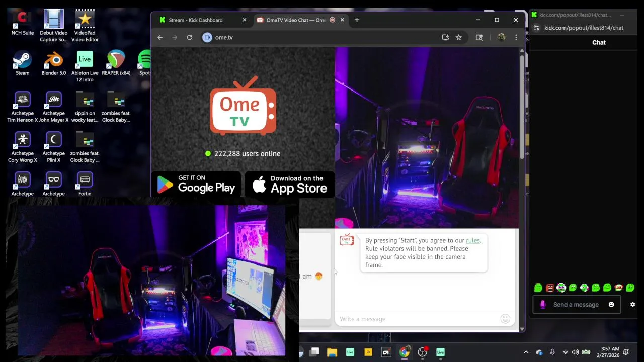Click the OmeTV logo

click(243, 106)
